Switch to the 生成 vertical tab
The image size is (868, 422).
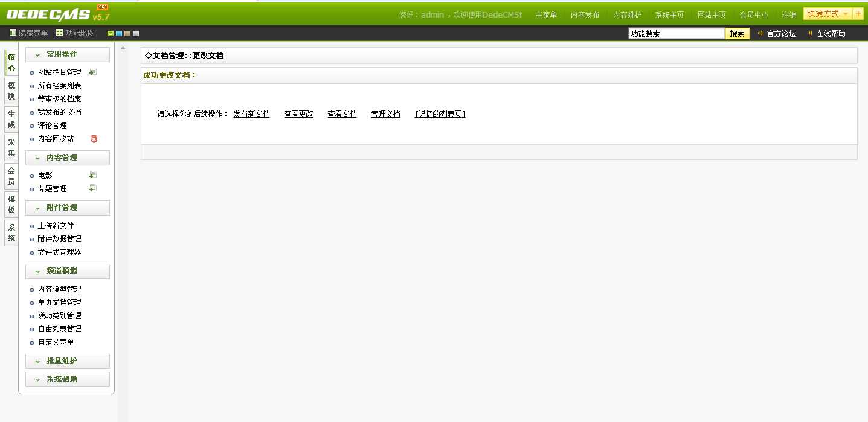click(11, 120)
